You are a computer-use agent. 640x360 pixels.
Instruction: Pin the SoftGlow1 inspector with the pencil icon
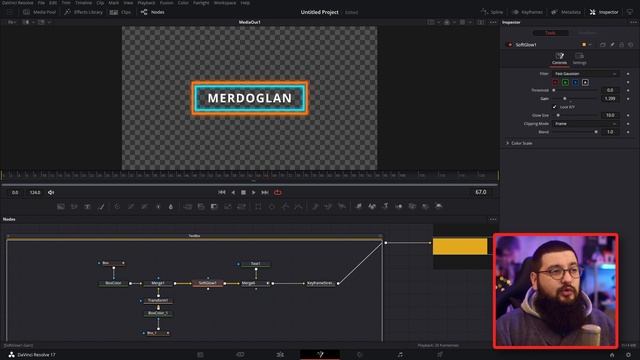click(x=612, y=44)
